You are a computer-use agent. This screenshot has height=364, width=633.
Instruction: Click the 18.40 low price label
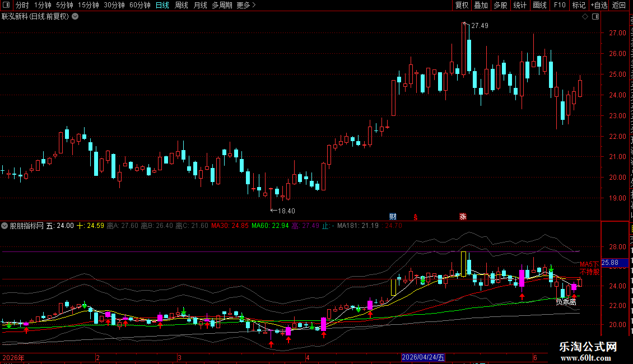pyautogui.click(x=286, y=211)
